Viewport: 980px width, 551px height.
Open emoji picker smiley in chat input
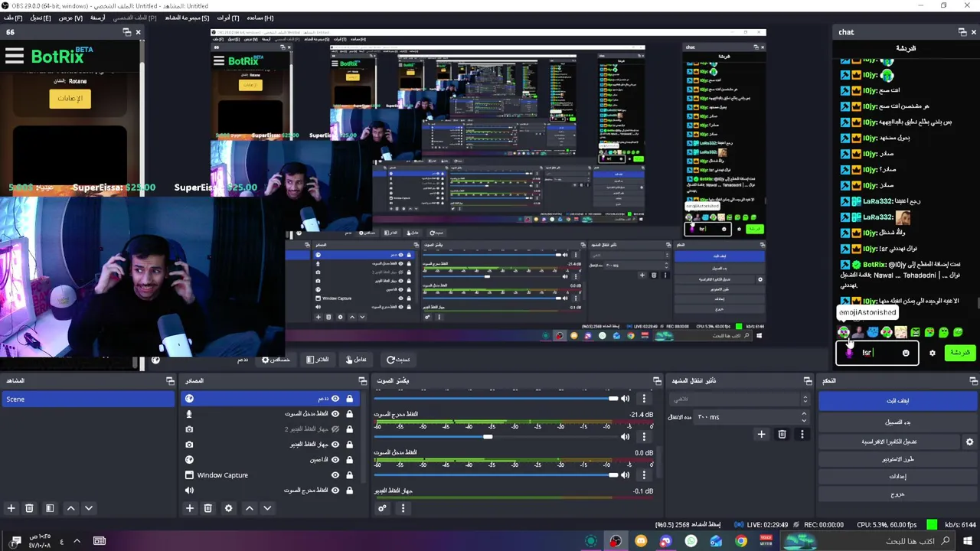coord(906,353)
